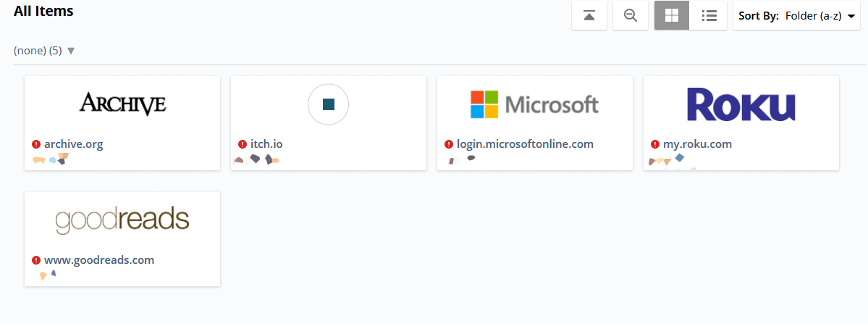Click the login.microsoftonline.com site name

pyautogui.click(x=525, y=144)
